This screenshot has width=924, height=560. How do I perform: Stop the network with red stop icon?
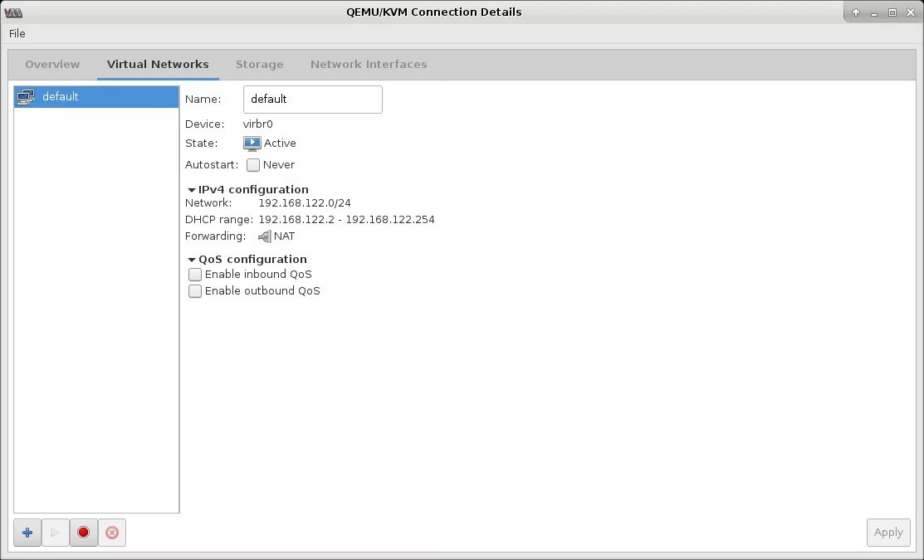click(83, 533)
